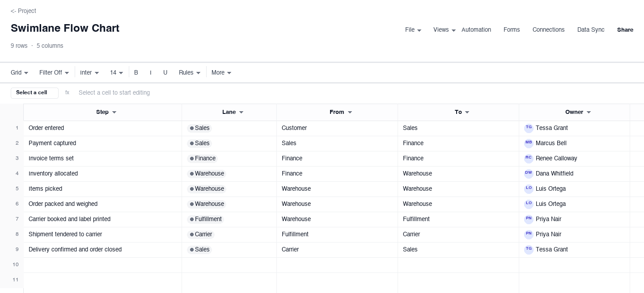
Task: Select the 'Invoice terms set' cell
Action: [102, 159]
